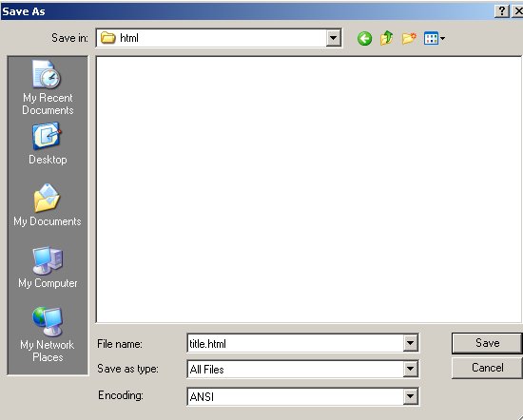Open the Encoding dropdown list
This screenshot has height=420, width=523.
coord(410,396)
